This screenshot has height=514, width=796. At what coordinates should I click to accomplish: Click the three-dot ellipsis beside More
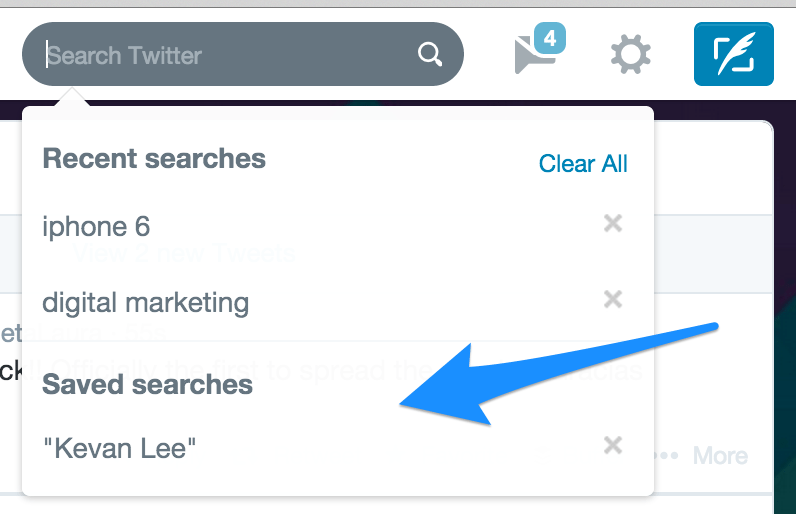(x=666, y=456)
